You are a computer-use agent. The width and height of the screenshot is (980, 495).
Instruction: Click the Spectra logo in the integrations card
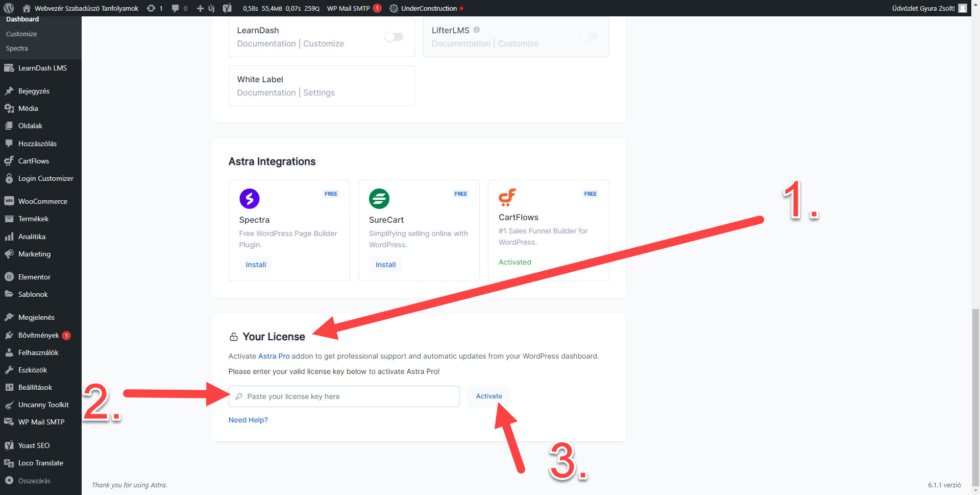tap(250, 199)
